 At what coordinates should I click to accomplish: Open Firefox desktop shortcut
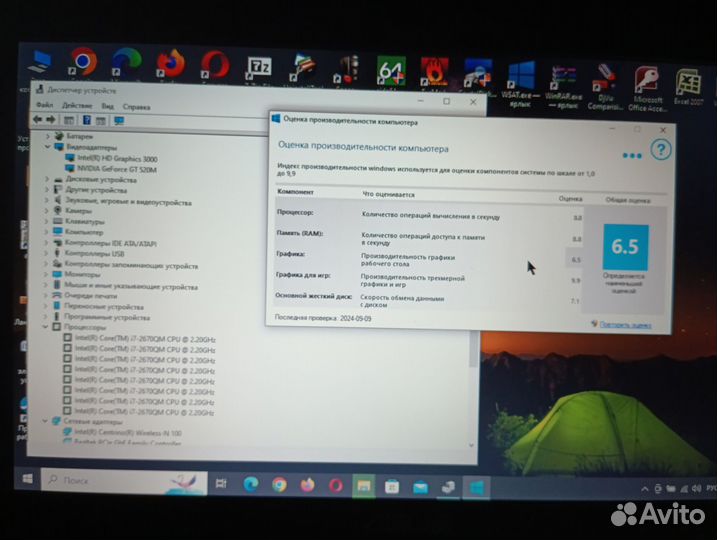point(171,64)
